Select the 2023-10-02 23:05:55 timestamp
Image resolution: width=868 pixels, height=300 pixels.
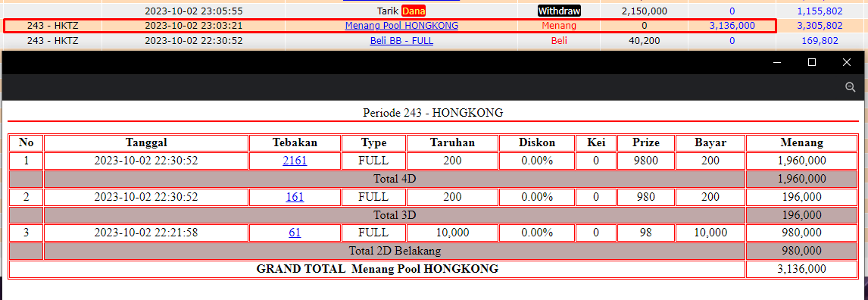coord(193,11)
